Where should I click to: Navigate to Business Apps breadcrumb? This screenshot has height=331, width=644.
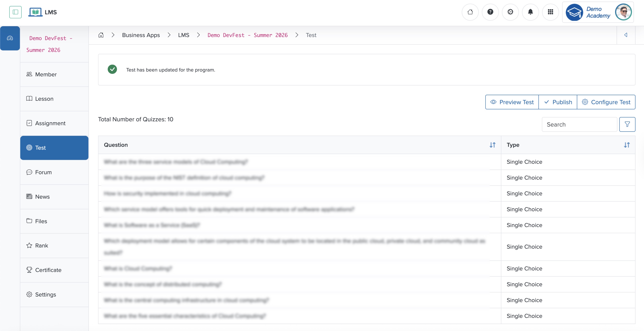coord(141,35)
